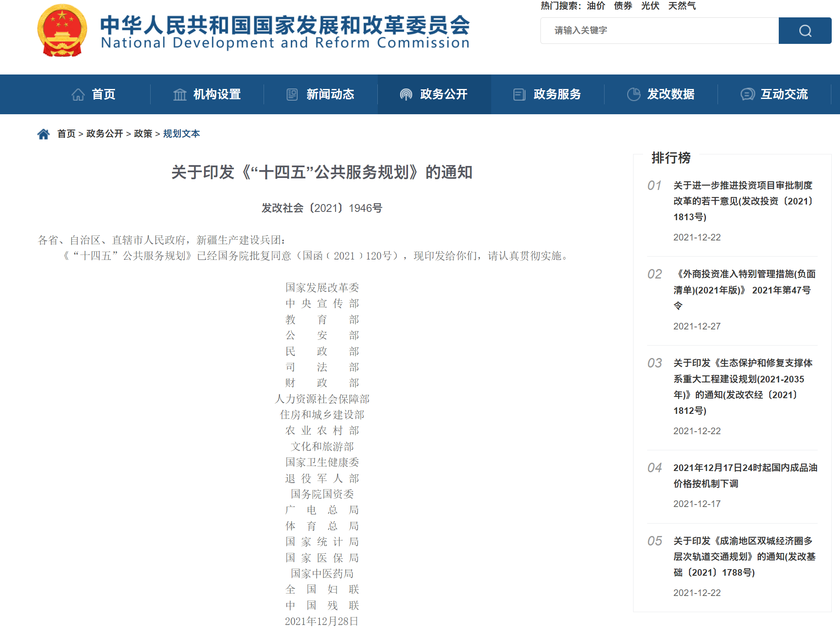Click the document icon beside 政务服务

point(519,94)
